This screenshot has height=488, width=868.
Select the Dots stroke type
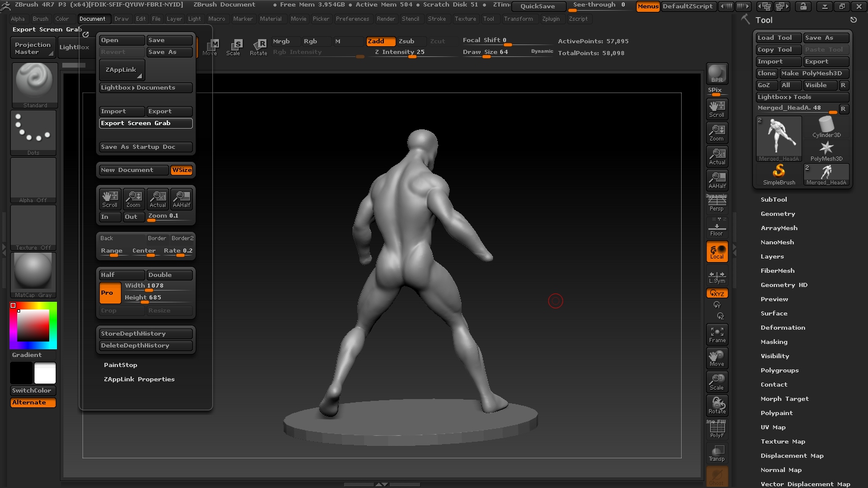(x=33, y=133)
